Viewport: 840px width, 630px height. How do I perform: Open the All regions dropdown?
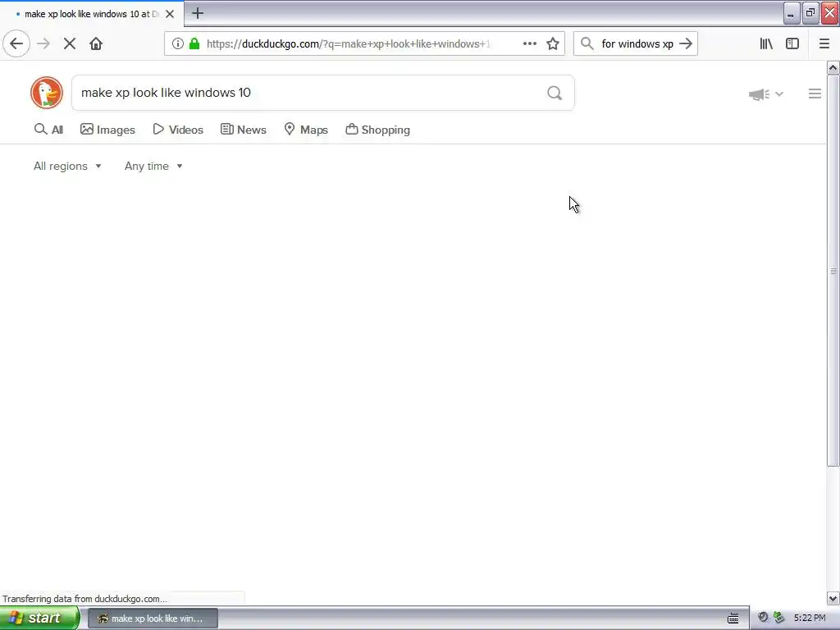pyautogui.click(x=67, y=166)
